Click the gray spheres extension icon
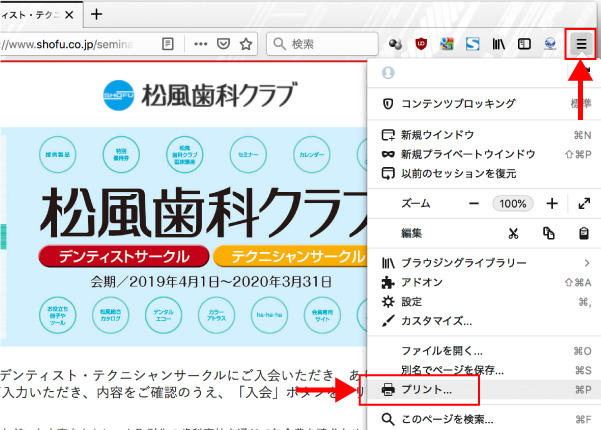Viewport: 601px width, 430px height. tap(395, 44)
